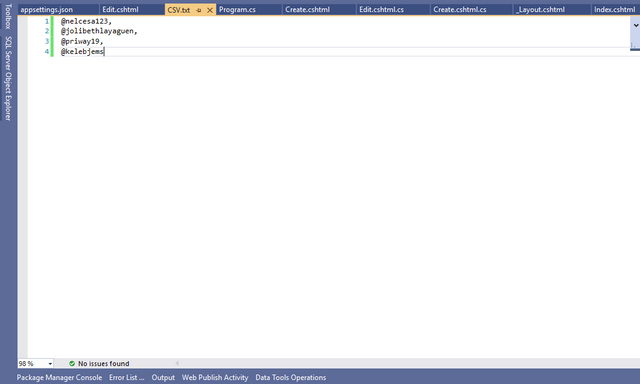The image size is (640, 384).
Task: Switch to the _Layout.cshtml tab
Action: [540, 9]
